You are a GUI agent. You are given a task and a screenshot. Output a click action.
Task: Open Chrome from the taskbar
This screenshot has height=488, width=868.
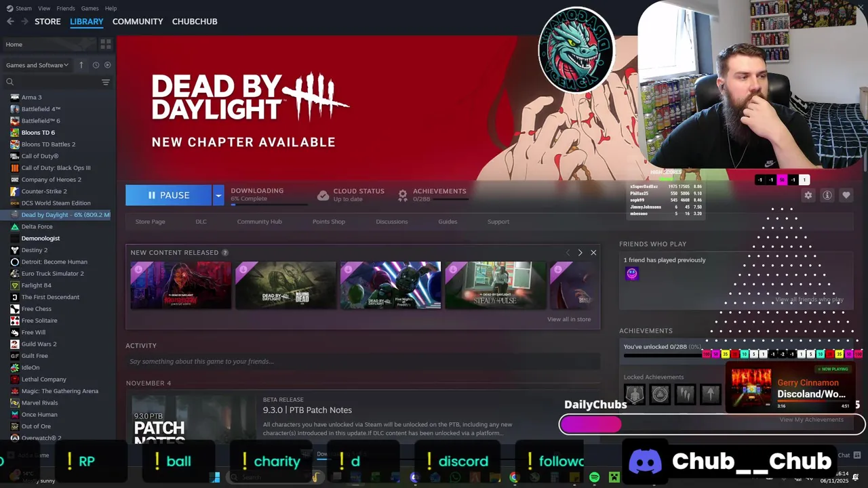click(x=514, y=477)
